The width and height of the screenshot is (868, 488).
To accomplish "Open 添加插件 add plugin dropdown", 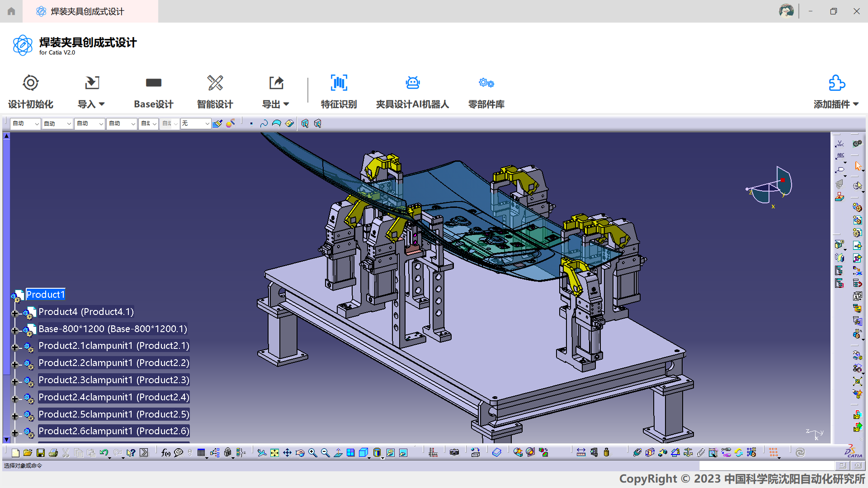I will coord(836,92).
